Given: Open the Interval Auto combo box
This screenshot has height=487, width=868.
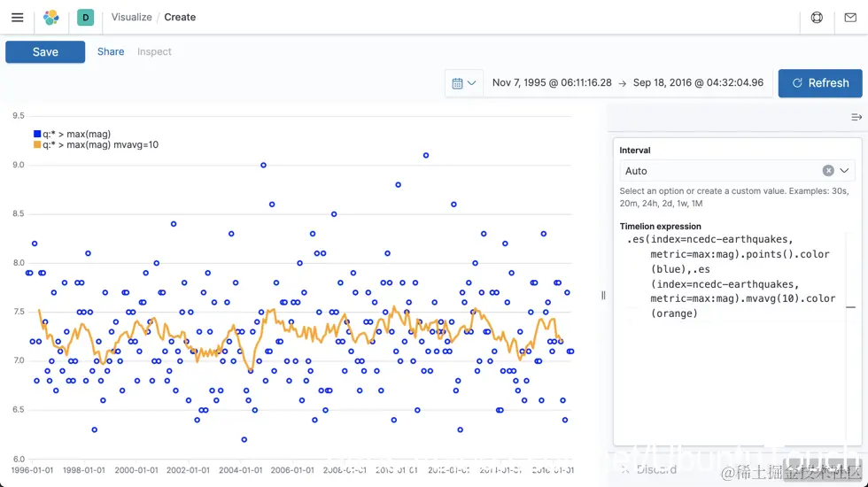Looking at the screenshot, I should point(717,171).
